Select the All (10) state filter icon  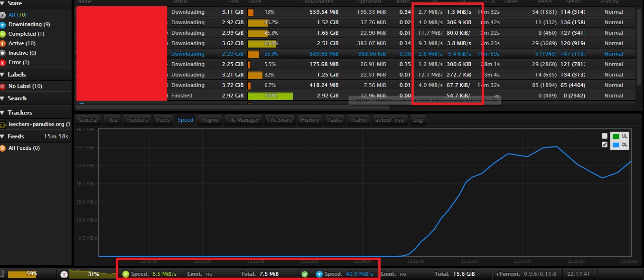3,15
